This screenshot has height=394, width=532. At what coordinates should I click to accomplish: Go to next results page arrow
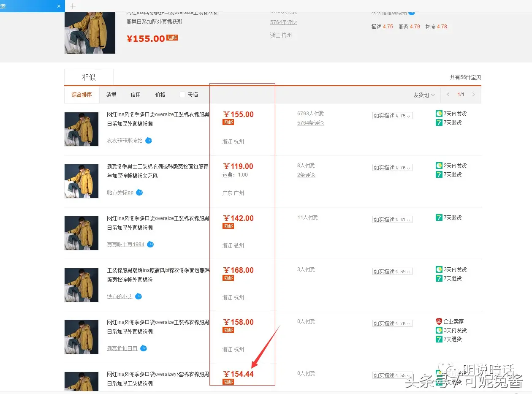pyautogui.click(x=473, y=95)
